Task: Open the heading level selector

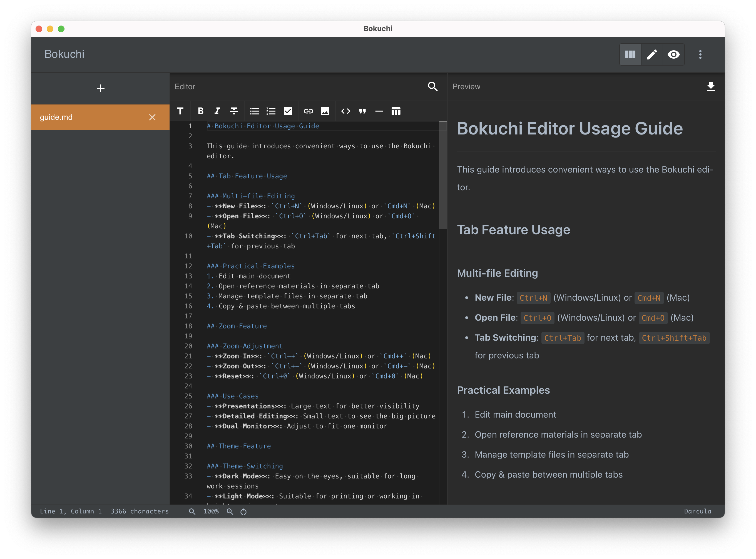Action: (x=180, y=111)
